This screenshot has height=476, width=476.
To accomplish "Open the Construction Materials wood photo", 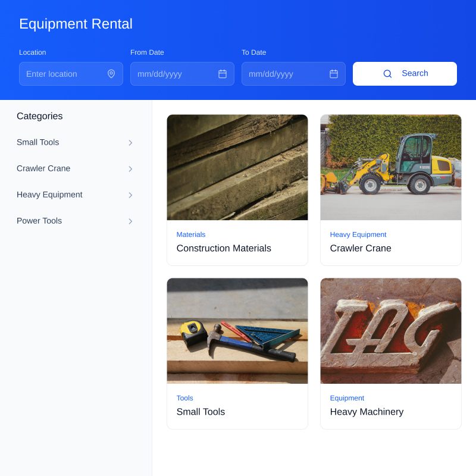I will [237, 167].
